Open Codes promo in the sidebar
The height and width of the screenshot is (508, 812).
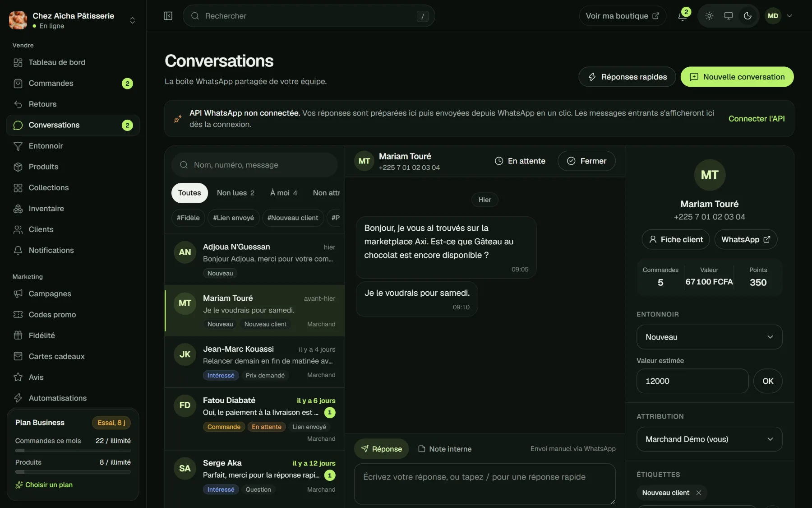click(73, 315)
